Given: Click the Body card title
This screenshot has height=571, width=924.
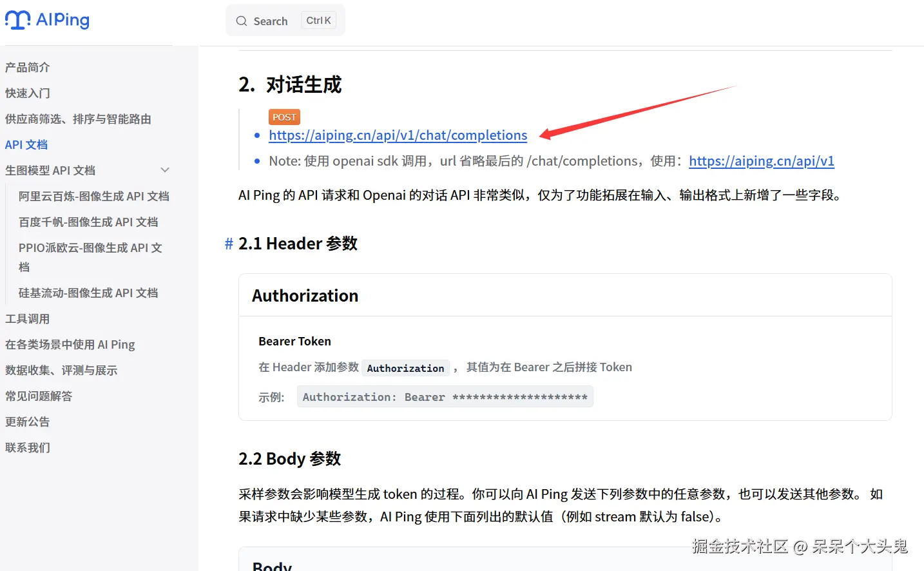Looking at the screenshot, I should click(272, 566).
